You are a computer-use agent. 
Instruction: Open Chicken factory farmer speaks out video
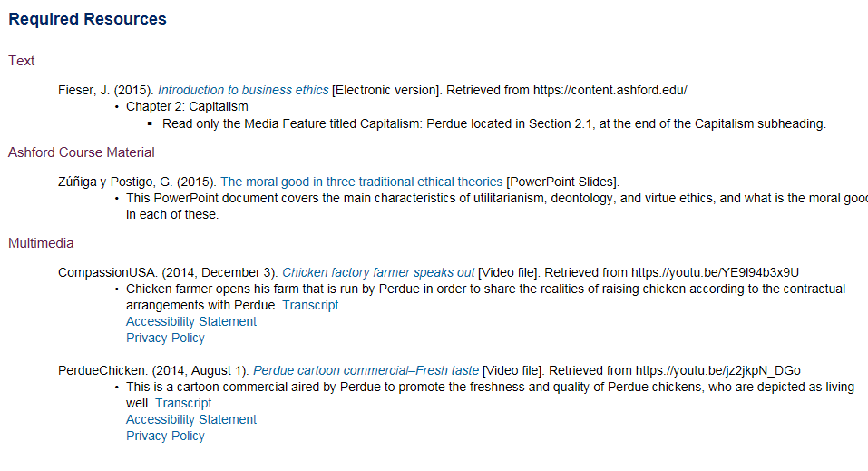click(378, 272)
